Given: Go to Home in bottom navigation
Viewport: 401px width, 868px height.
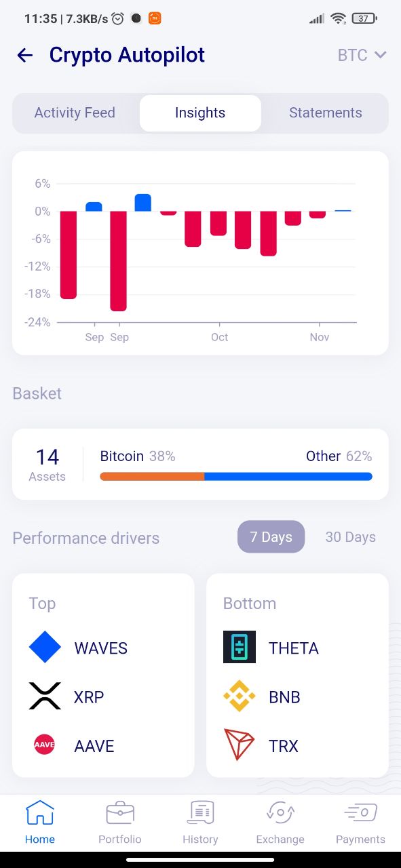Looking at the screenshot, I should click(x=40, y=823).
